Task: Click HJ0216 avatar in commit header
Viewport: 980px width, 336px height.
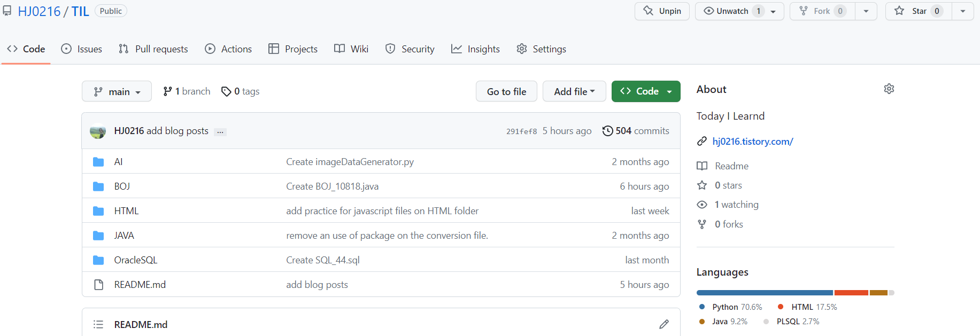Action: pyautogui.click(x=98, y=131)
